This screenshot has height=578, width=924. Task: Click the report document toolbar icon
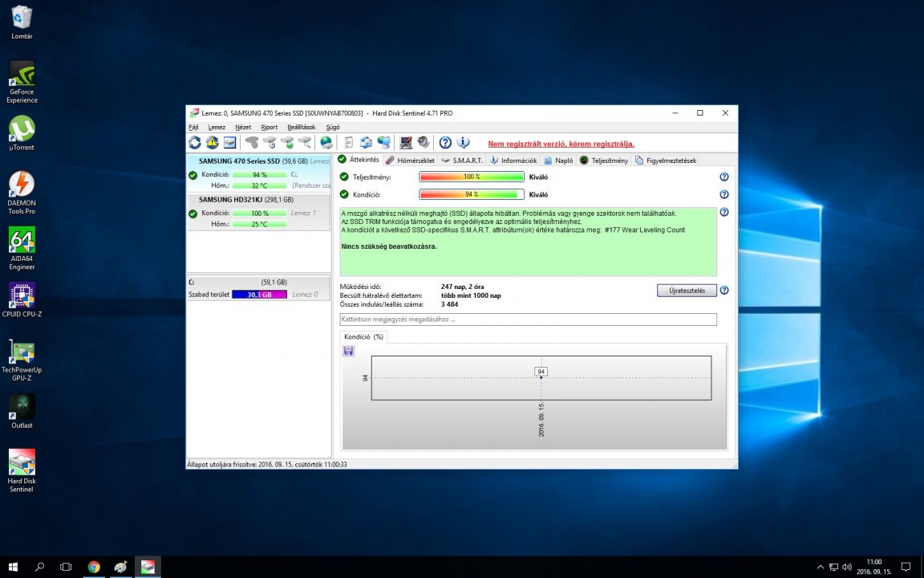click(348, 142)
